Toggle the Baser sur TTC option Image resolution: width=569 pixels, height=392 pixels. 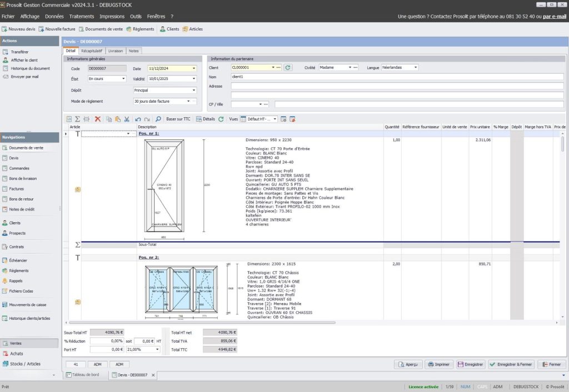click(x=178, y=119)
